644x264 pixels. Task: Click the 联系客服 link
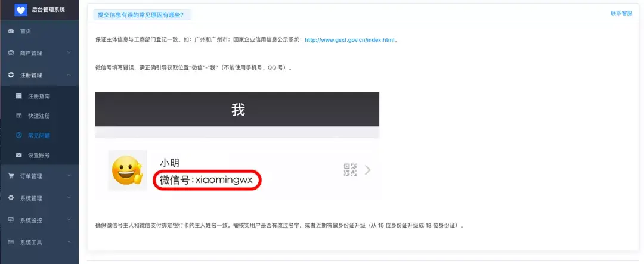click(621, 14)
